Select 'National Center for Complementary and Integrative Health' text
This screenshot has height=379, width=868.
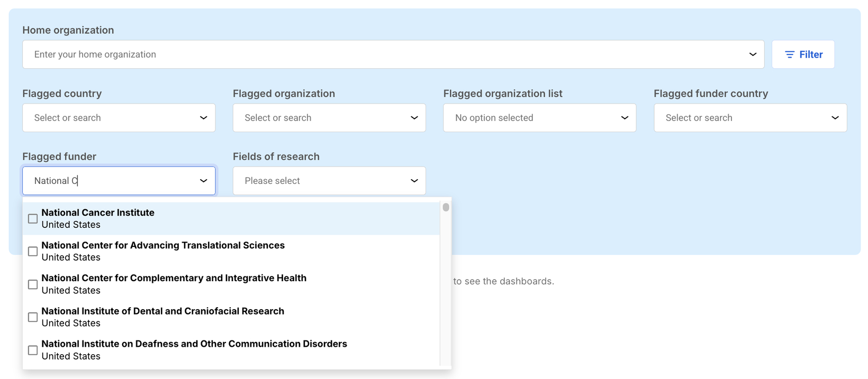click(x=174, y=278)
